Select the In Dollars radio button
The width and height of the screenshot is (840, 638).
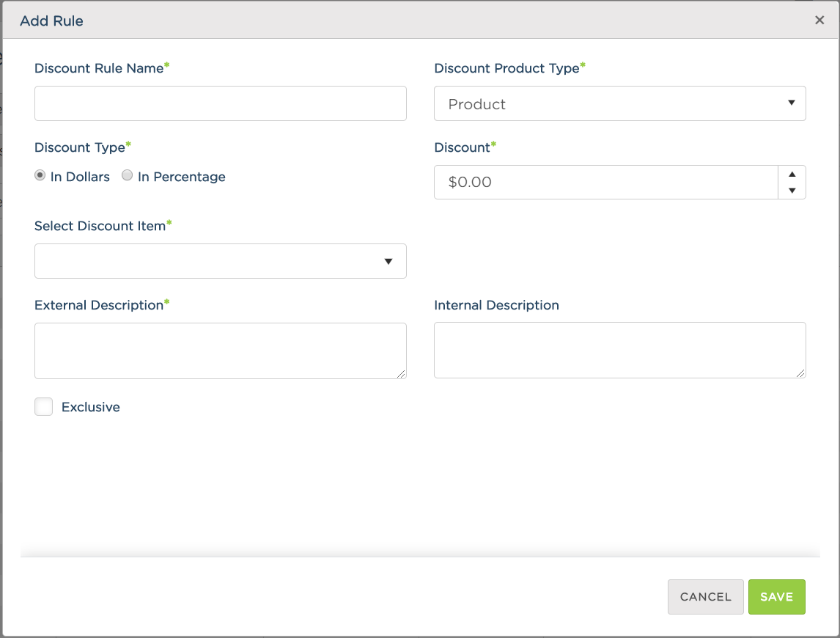coord(40,175)
